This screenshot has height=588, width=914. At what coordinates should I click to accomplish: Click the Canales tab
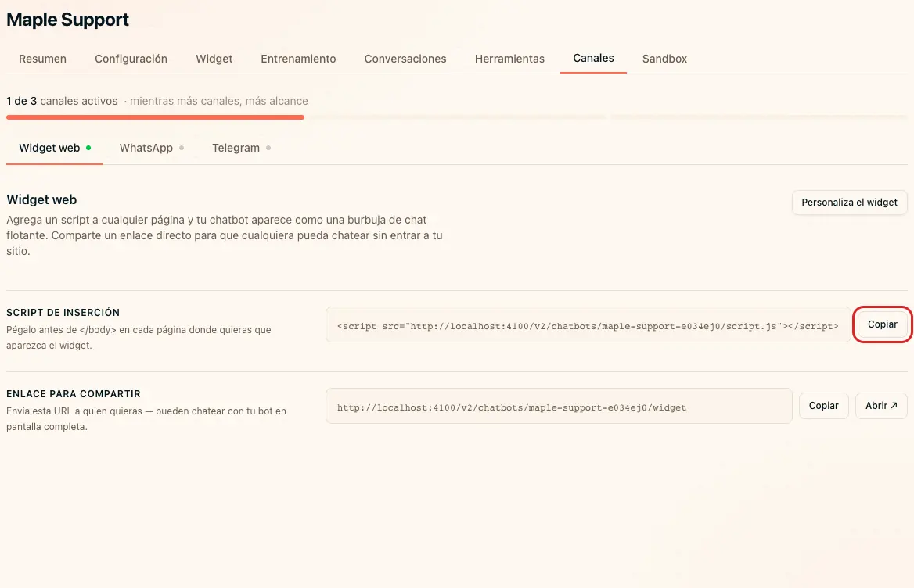click(593, 58)
